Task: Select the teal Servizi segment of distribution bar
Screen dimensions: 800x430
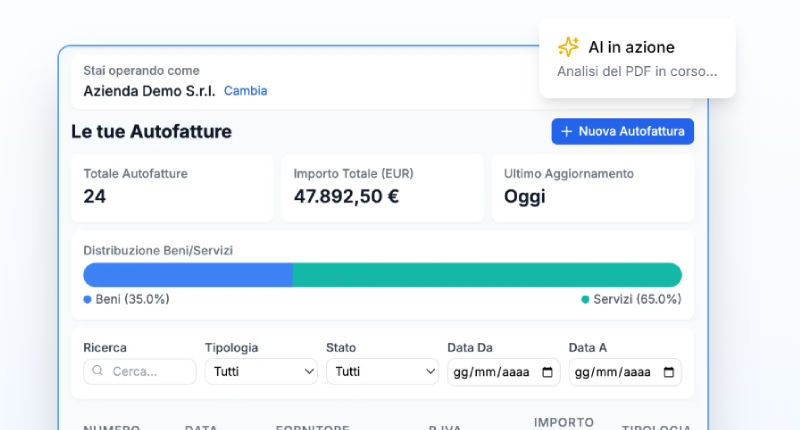Action: (486, 275)
